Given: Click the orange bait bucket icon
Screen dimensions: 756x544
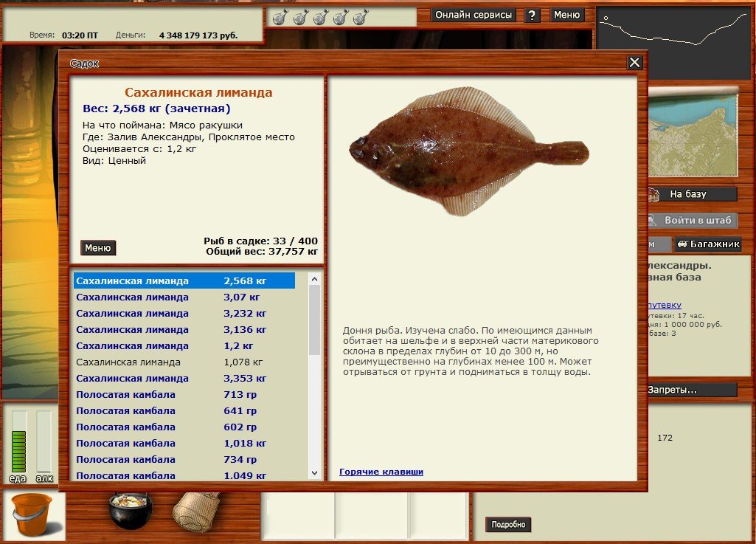Looking at the screenshot, I should 32,514.
